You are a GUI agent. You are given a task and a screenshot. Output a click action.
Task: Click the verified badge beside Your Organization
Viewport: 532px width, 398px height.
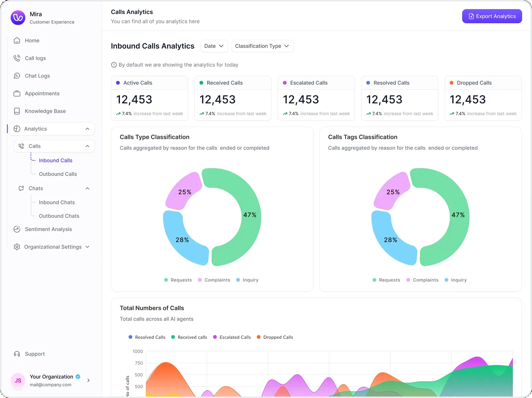(78, 377)
